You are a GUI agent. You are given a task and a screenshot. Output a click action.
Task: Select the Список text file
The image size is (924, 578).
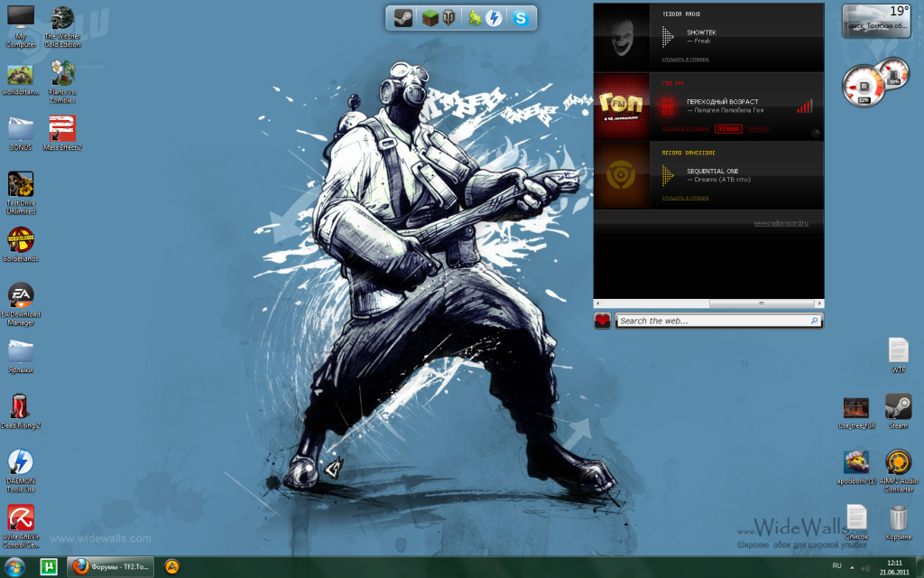point(856,522)
